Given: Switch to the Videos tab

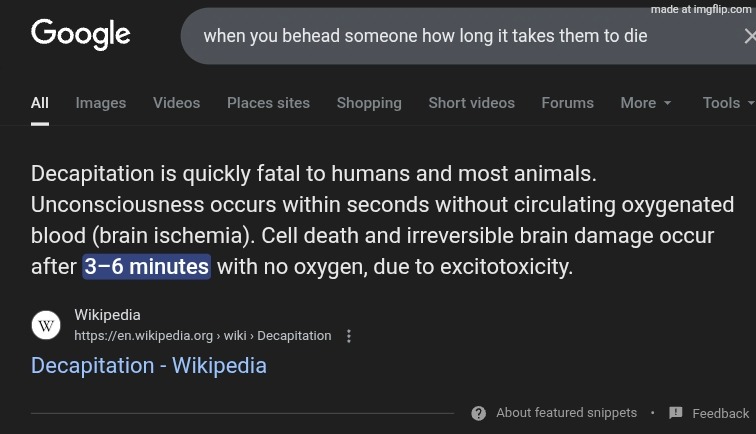Looking at the screenshot, I should pos(176,103).
